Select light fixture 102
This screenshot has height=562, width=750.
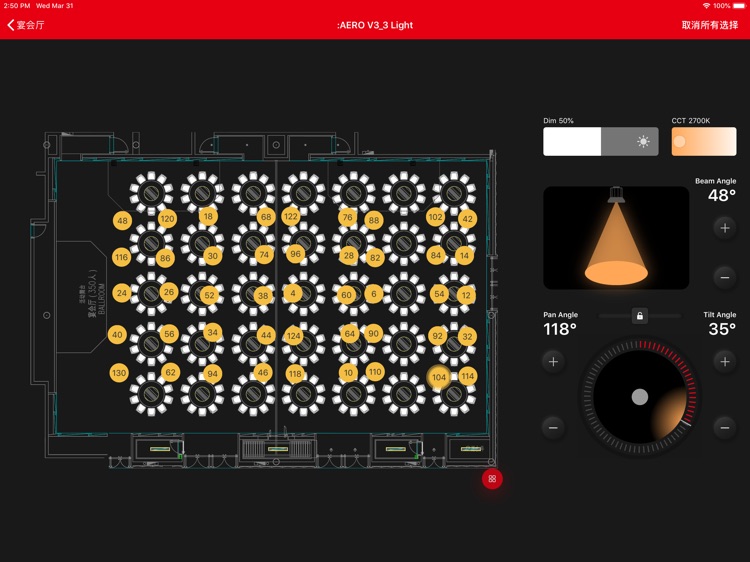click(435, 217)
